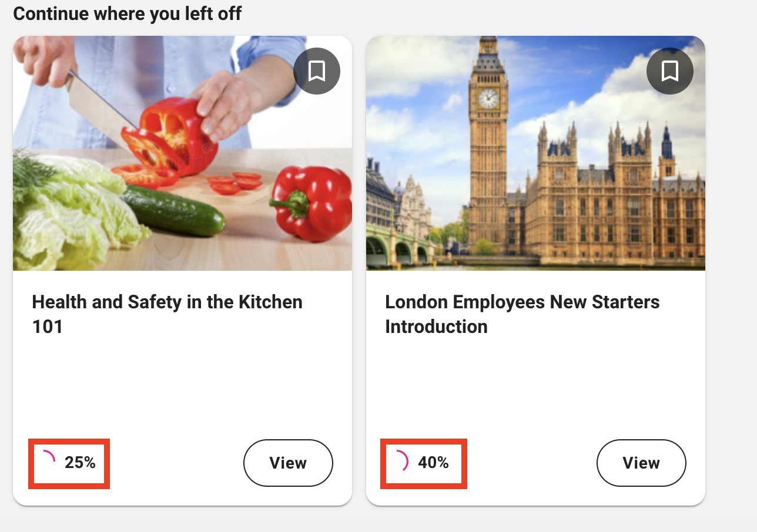Click the 40% progress text label
This screenshot has height=532, width=757.
tap(434, 463)
